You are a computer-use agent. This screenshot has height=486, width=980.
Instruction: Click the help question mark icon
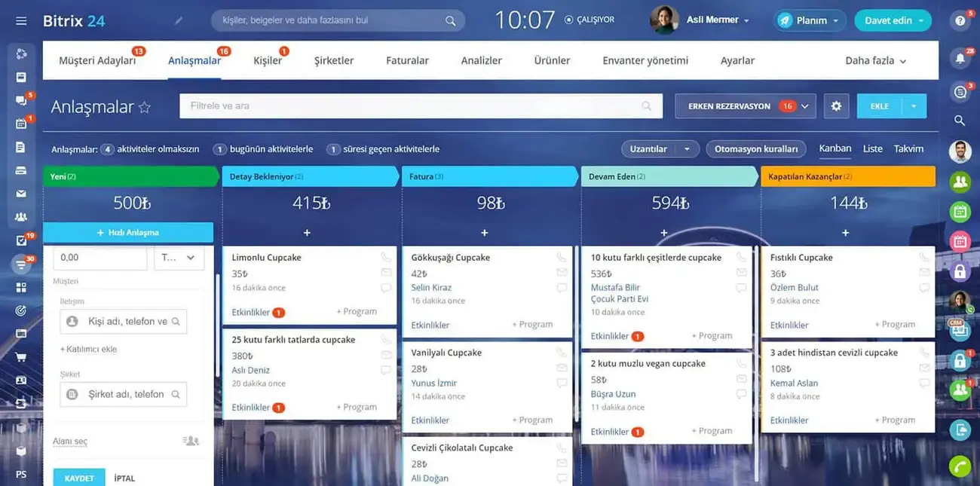tap(960, 21)
